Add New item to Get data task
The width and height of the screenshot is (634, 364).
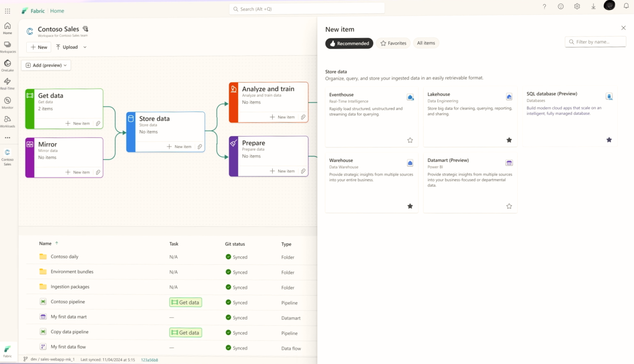[x=77, y=123]
